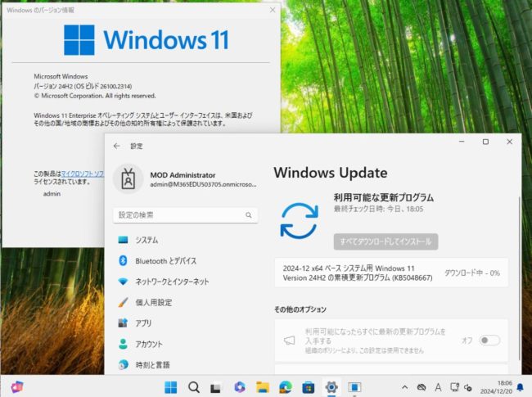The image size is (532, 397).
Task: Click the personalization paintbrush icon
Action: pos(123,302)
